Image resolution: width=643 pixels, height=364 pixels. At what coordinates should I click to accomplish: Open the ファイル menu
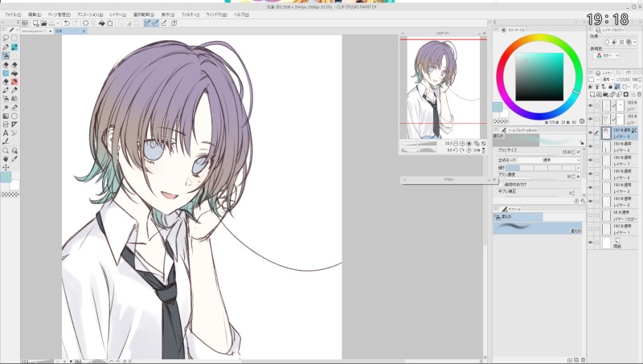pos(13,14)
